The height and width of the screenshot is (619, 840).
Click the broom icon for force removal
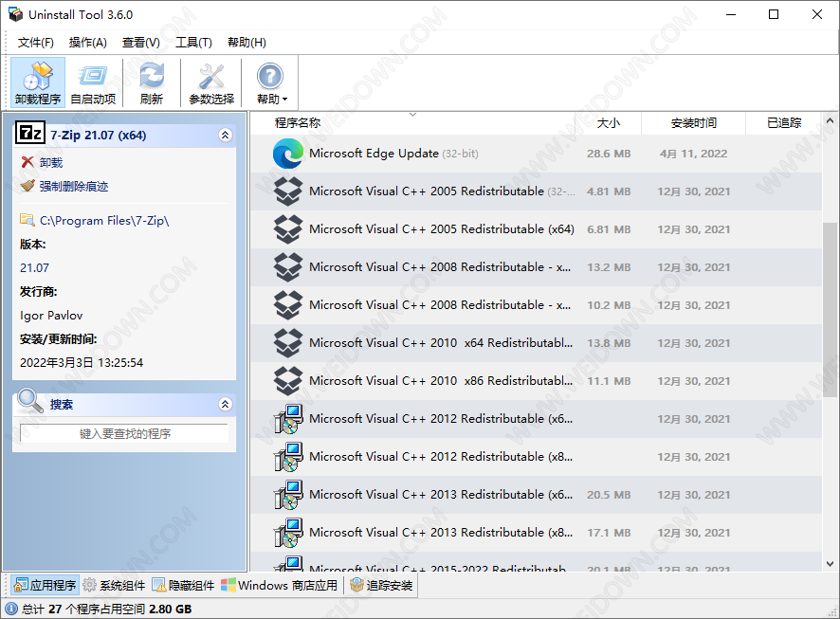point(27,186)
